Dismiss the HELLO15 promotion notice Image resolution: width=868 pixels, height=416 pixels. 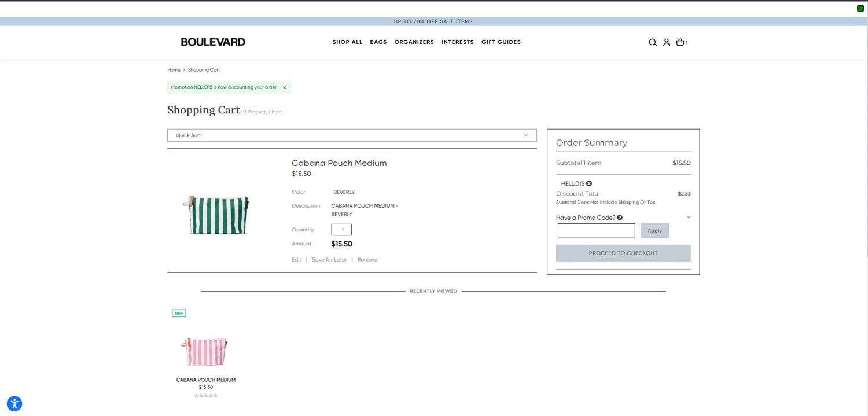285,87
